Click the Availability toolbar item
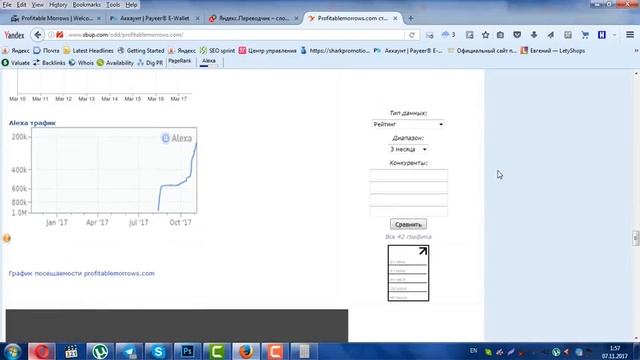The width and height of the screenshot is (640, 360). coord(116,63)
